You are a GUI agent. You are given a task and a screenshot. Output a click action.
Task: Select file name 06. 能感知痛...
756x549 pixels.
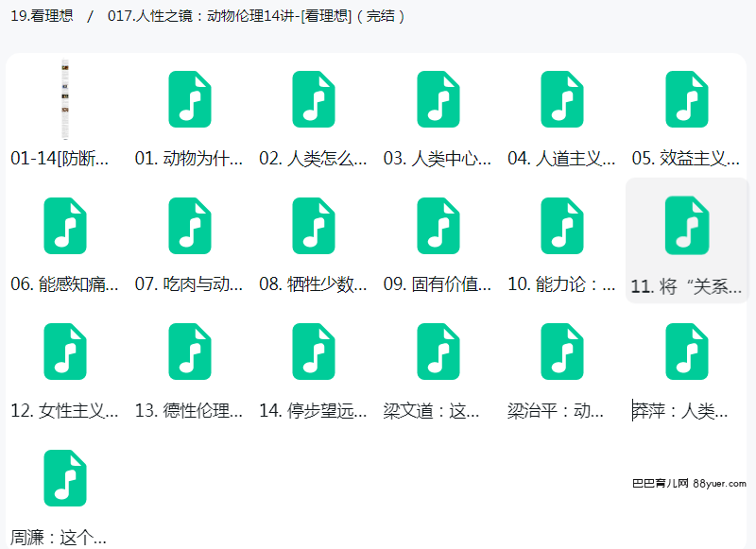click(64, 284)
